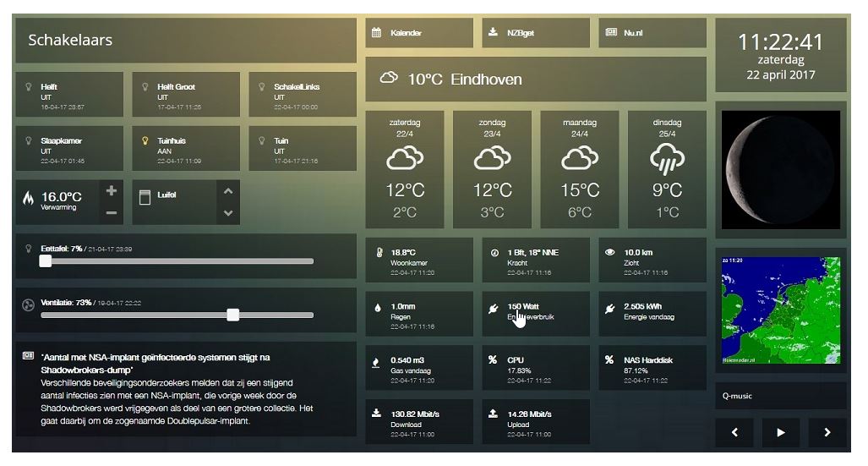The height and width of the screenshot is (466, 868).
Task: Lower the Luifel with the down chevron
Action: tap(227, 213)
